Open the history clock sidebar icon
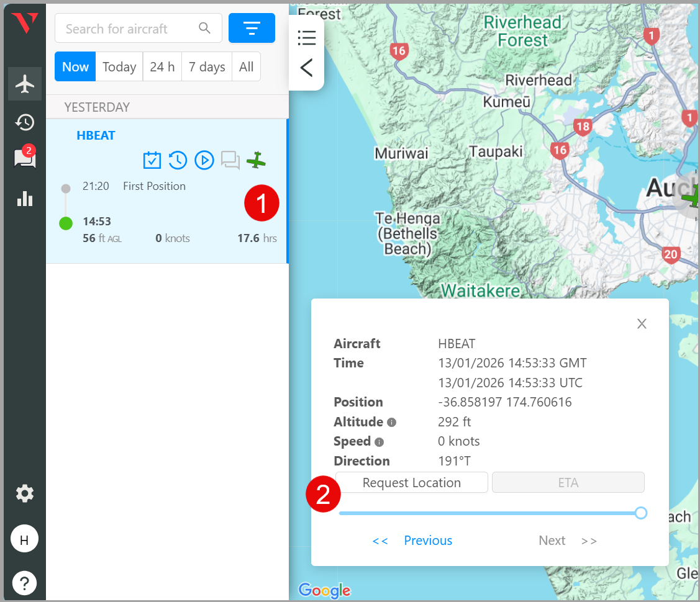The width and height of the screenshot is (700, 602). coord(25,122)
